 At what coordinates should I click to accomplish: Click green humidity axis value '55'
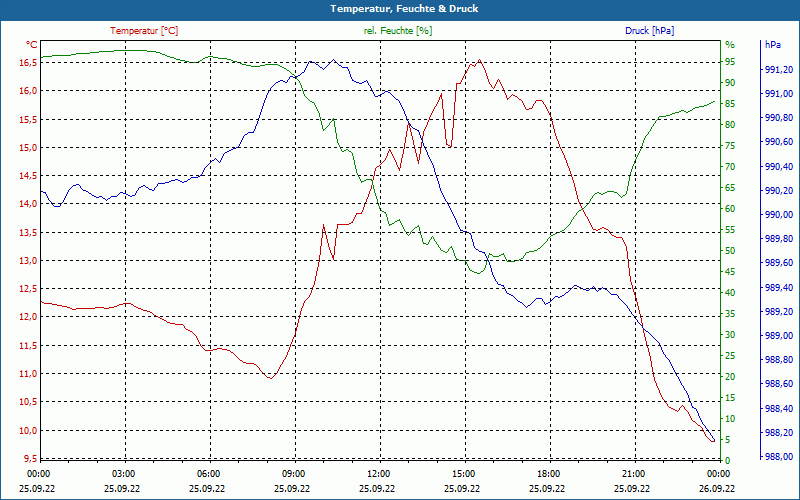click(730, 230)
